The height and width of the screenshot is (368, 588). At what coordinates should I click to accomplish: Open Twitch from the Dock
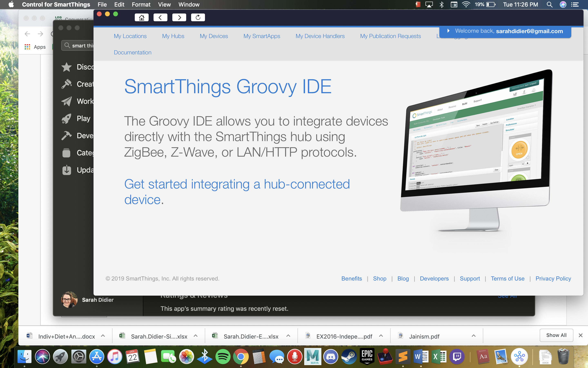point(457,357)
